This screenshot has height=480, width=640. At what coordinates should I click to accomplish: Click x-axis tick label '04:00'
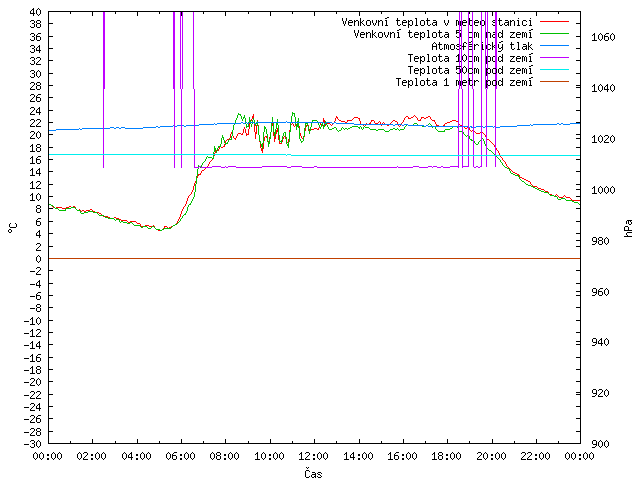pos(136,456)
